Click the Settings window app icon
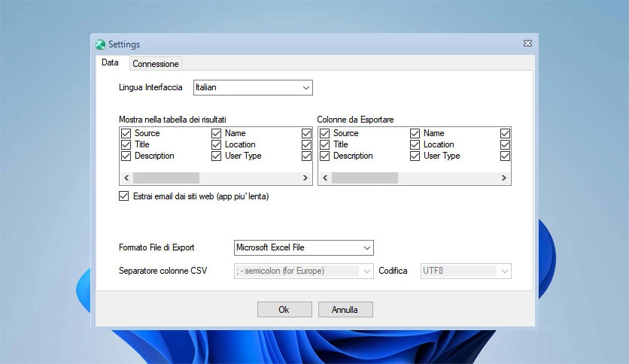Screen dimensions: 629x364 (x=100, y=44)
